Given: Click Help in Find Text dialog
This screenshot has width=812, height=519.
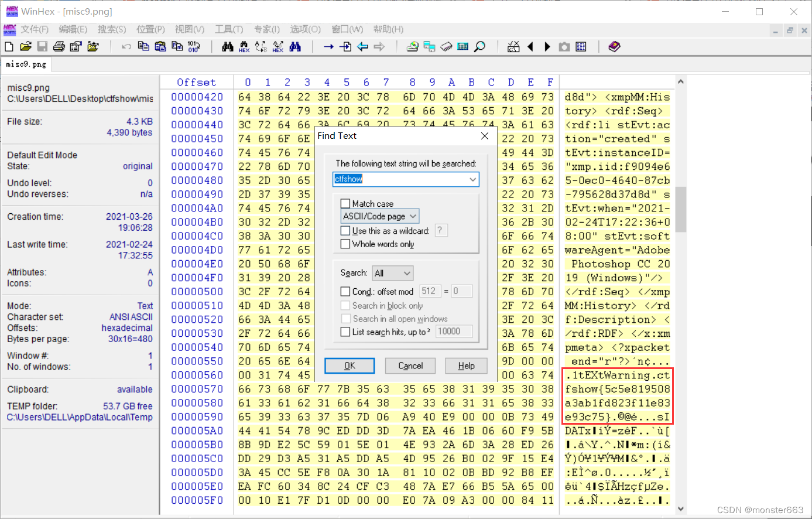Looking at the screenshot, I should coord(467,366).
